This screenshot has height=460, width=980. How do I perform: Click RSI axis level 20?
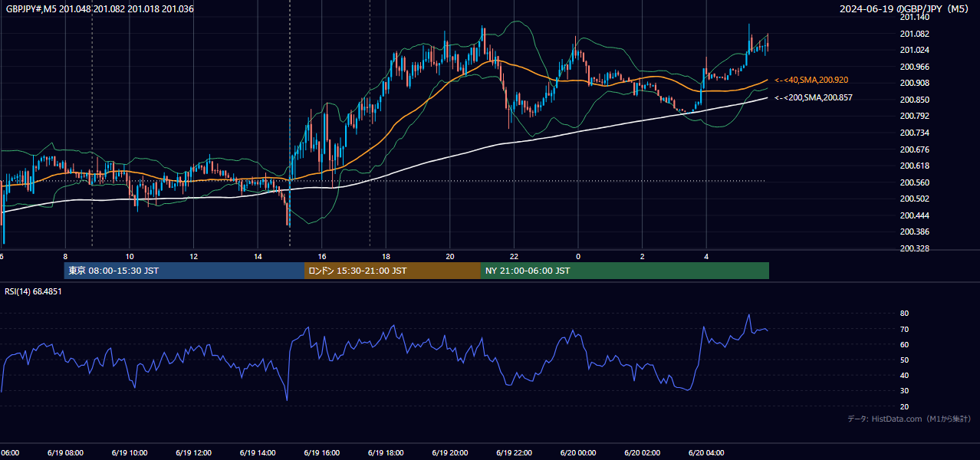[x=904, y=406]
